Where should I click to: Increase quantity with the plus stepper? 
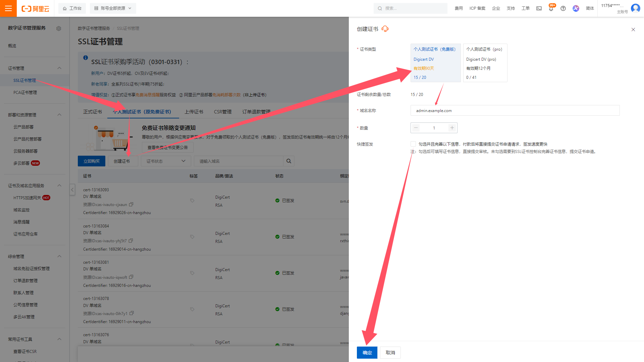pos(452,128)
